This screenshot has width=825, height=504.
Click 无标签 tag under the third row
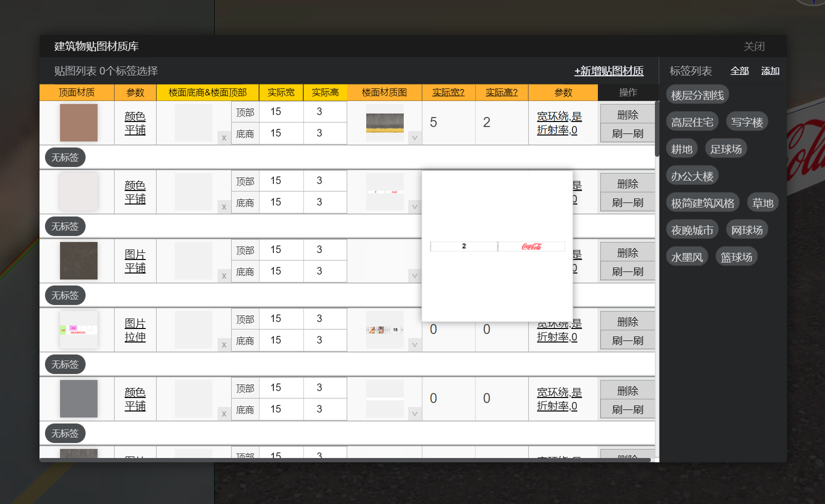(x=65, y=295)
